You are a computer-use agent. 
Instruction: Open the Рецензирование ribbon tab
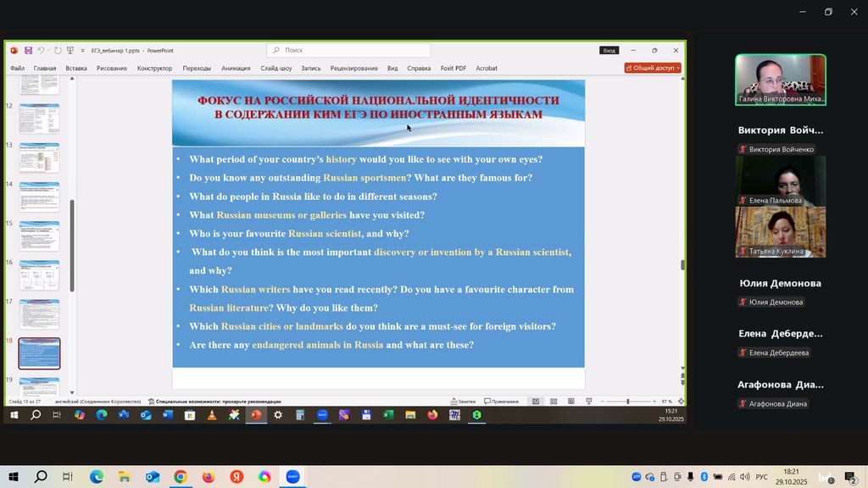(x=353, y=69)
